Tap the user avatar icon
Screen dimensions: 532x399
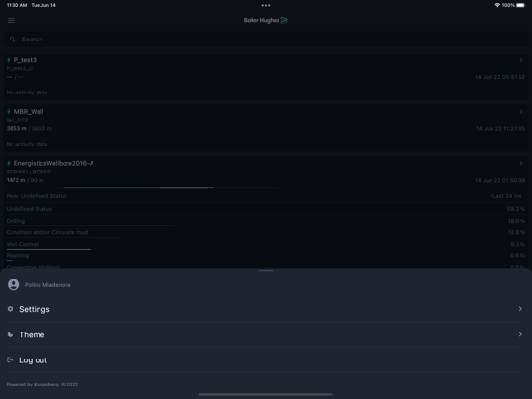coord(13,284)
